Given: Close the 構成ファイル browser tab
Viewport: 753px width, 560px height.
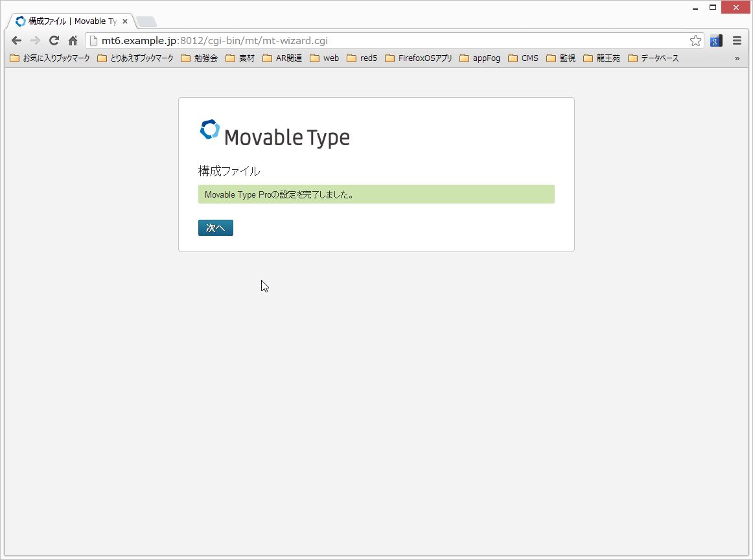Looking at the screenshot, I should pos(125,21).
